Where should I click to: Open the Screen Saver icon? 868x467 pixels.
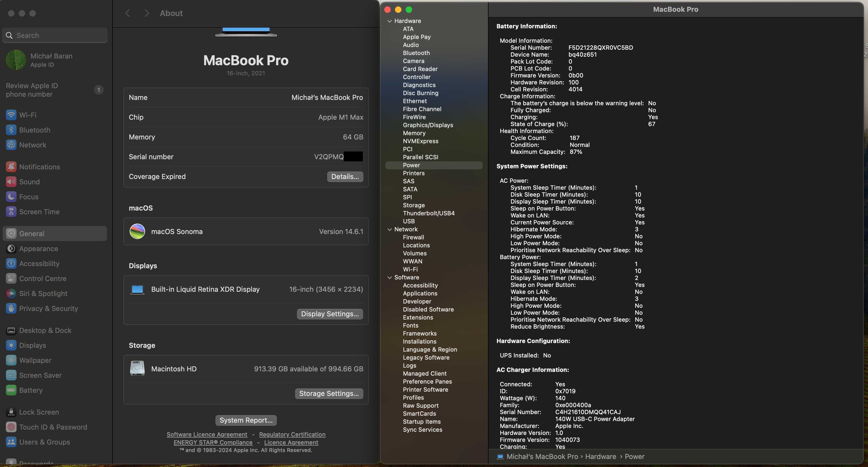tap(11, 375)
